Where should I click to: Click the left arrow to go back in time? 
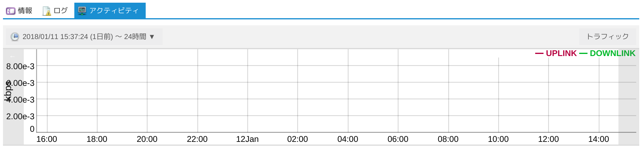click(12, 56)
